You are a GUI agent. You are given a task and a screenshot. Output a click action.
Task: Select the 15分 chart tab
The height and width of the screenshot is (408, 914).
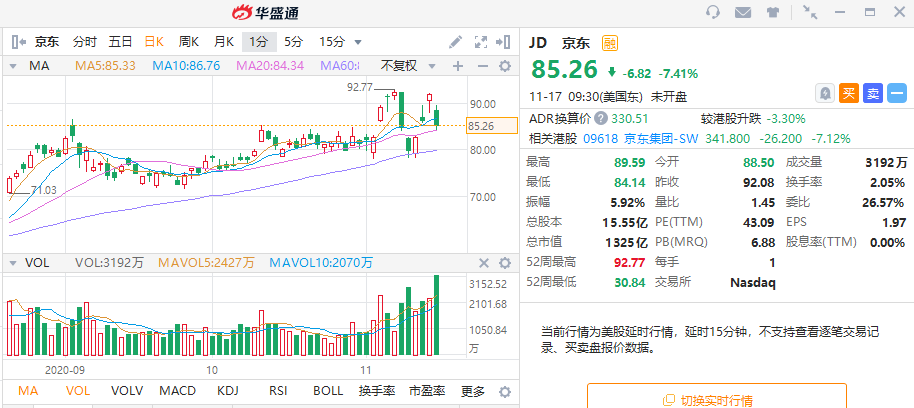[332, 42]
